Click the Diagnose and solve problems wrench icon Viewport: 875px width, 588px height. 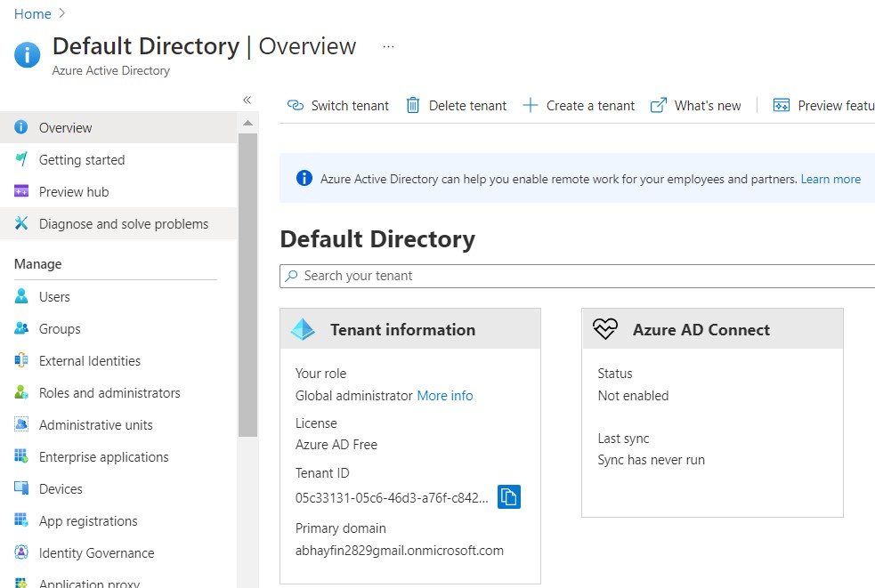[21, 223]
